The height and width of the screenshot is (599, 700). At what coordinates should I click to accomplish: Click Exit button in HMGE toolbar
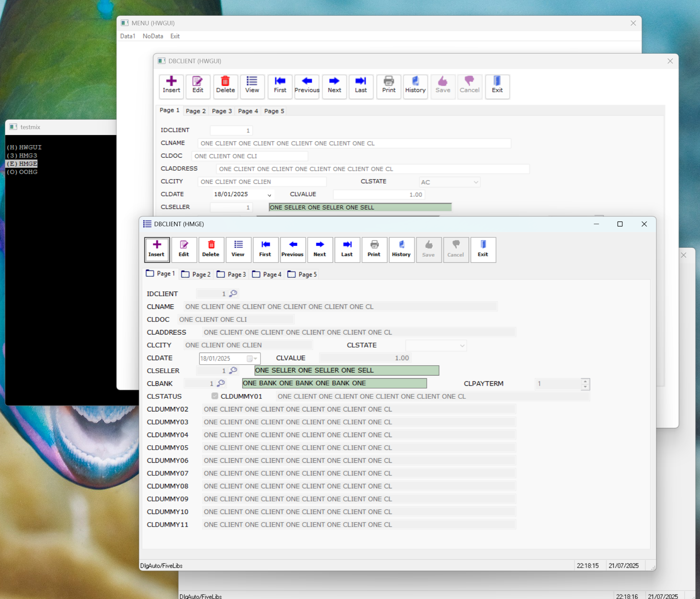pos(483,249)
